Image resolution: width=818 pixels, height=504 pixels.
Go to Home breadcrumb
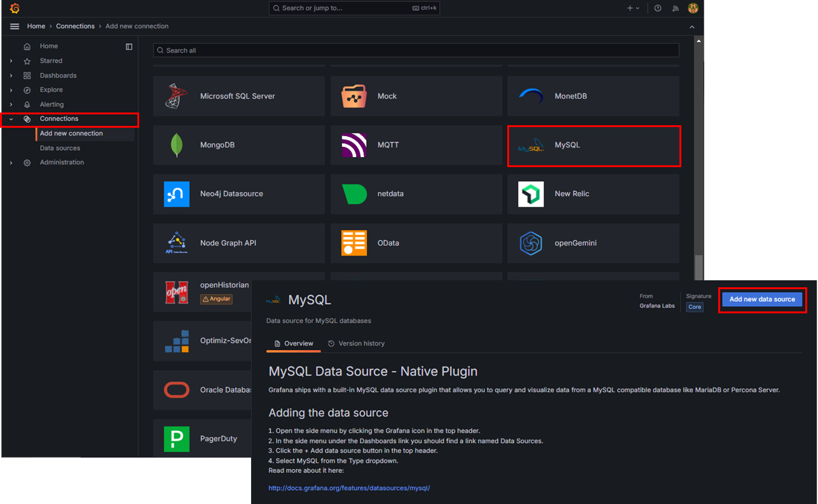[36, 26]
